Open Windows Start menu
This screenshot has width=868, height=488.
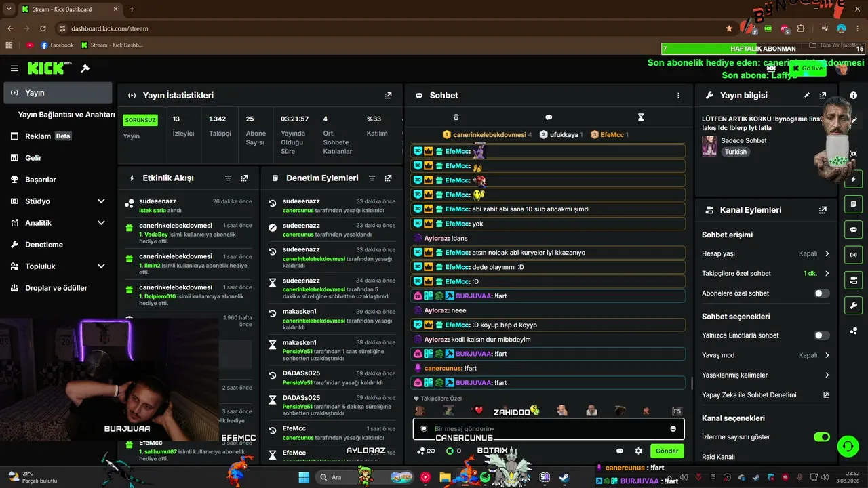point(304,477)
